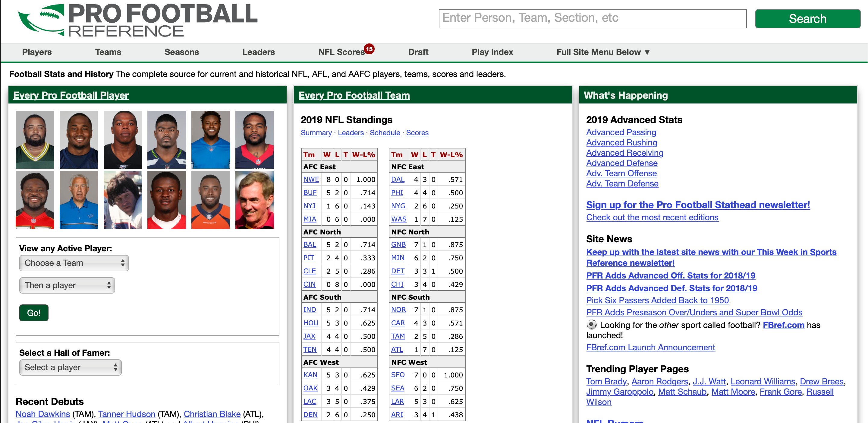Screen dimensions: 868x423
Task: Open Every Pro Football Team heading link
Action: click(354, 95)
